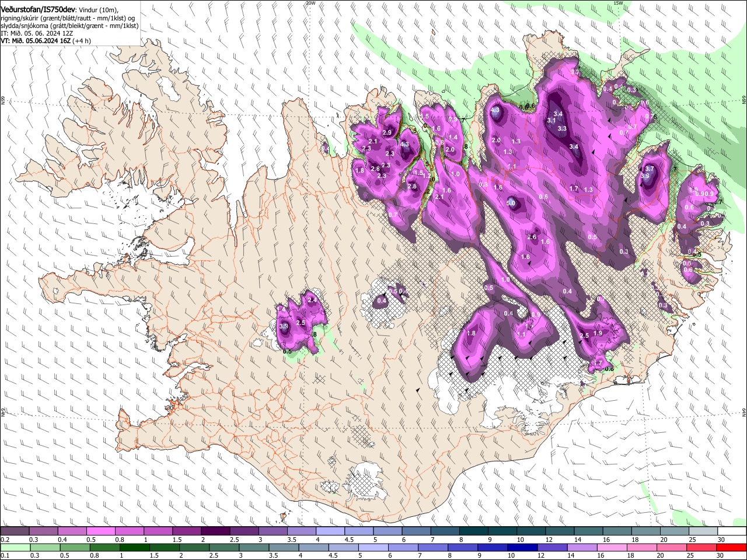Click the 3.7 precipitation value in east
The width and height of the screenshot is (747, 560).
[x=650, y=169]
